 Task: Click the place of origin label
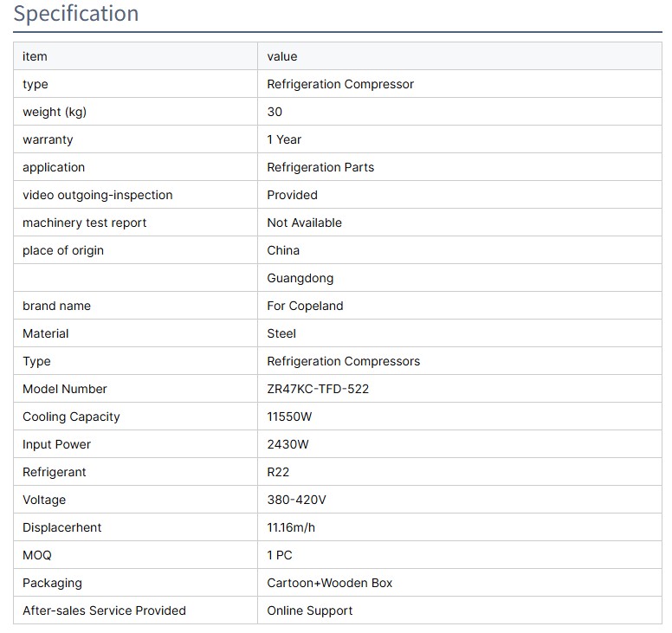coord(63,250)
